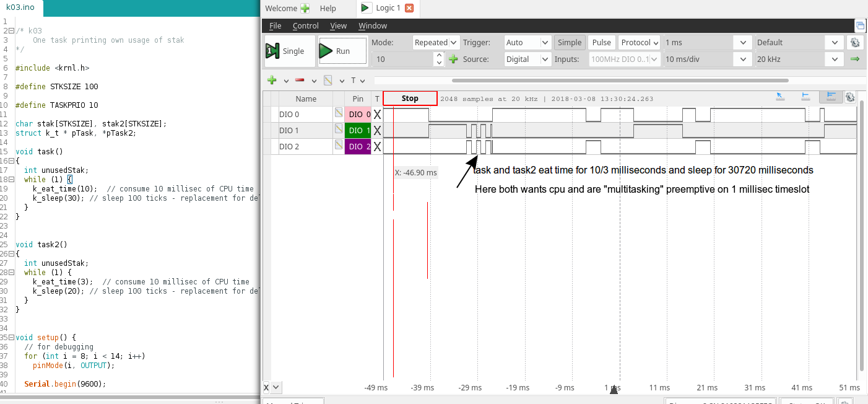Click the horizontal scrollbar above the waveform

coord(619,81)
